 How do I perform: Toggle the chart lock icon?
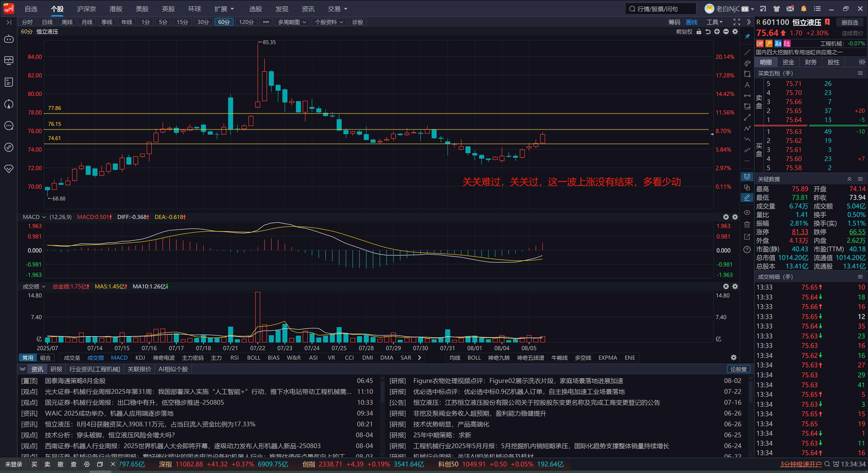click(x=699, y=32)
